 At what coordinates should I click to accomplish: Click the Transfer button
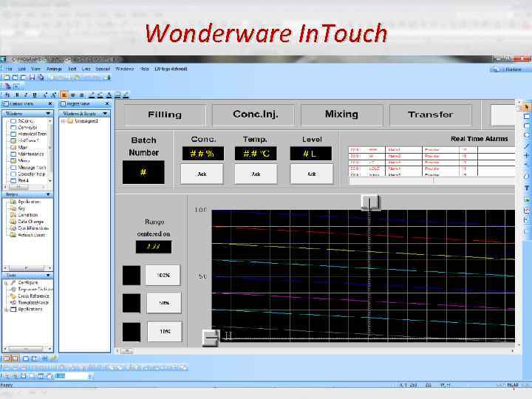click(x=430, y=115)
